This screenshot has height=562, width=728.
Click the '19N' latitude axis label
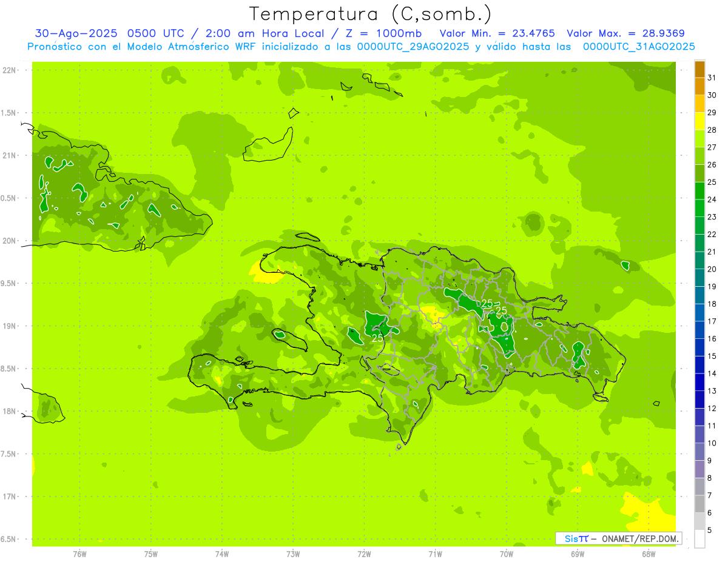click(10, 326)
